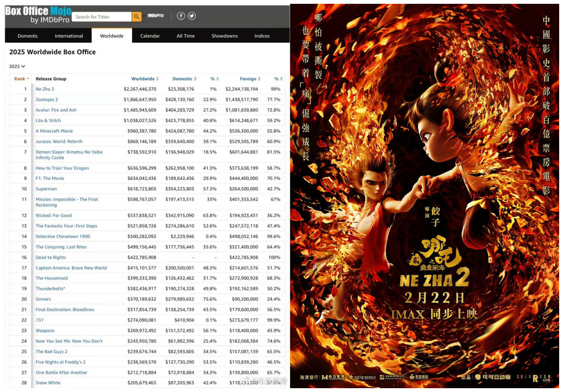Open The Conjuring: Last Rites link
The image size is (563, 392).
coord(61,247)
